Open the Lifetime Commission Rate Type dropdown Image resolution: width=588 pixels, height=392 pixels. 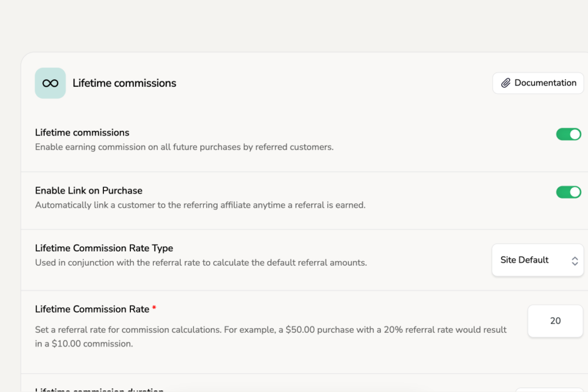point(537,260)
